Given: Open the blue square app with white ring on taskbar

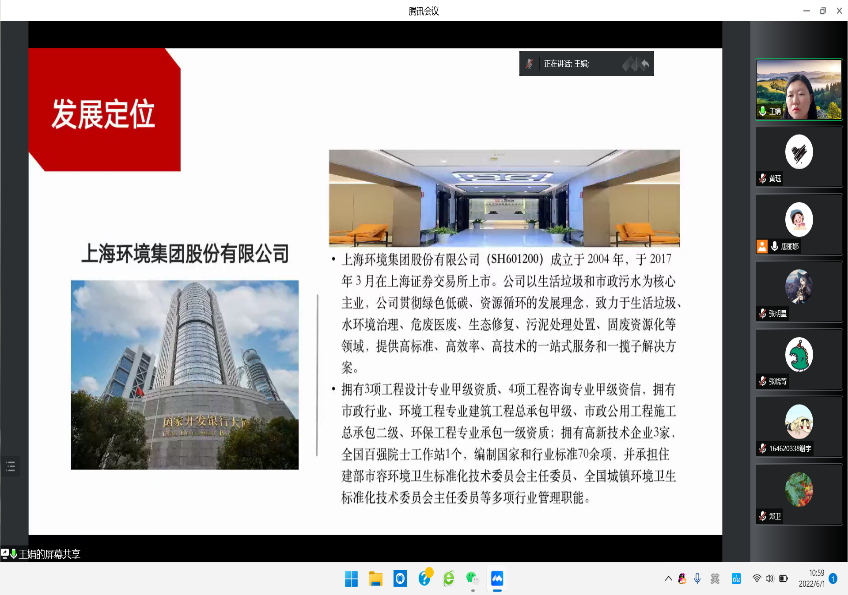Looking at the screenshot, I should point(400,579).
